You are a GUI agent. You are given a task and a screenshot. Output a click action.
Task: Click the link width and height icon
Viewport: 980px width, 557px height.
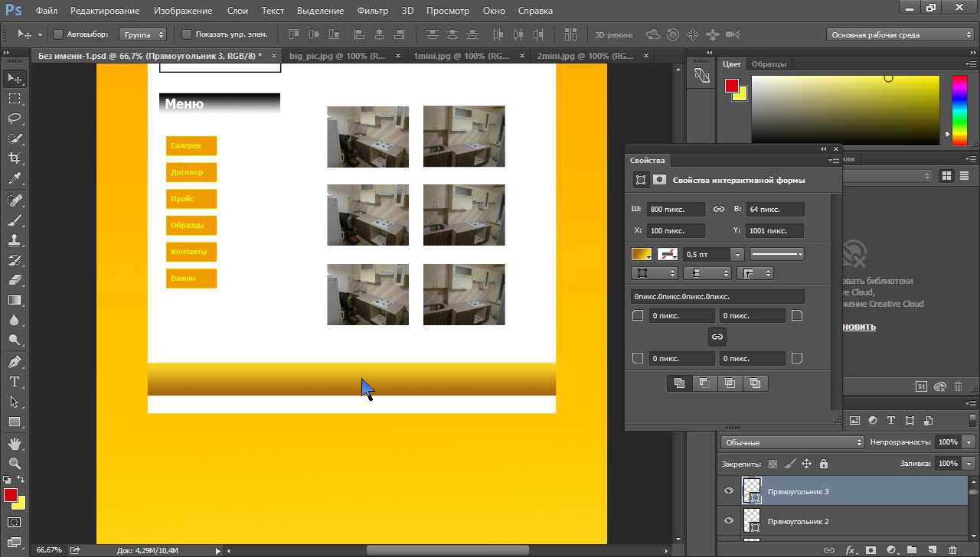pos(718,209)
